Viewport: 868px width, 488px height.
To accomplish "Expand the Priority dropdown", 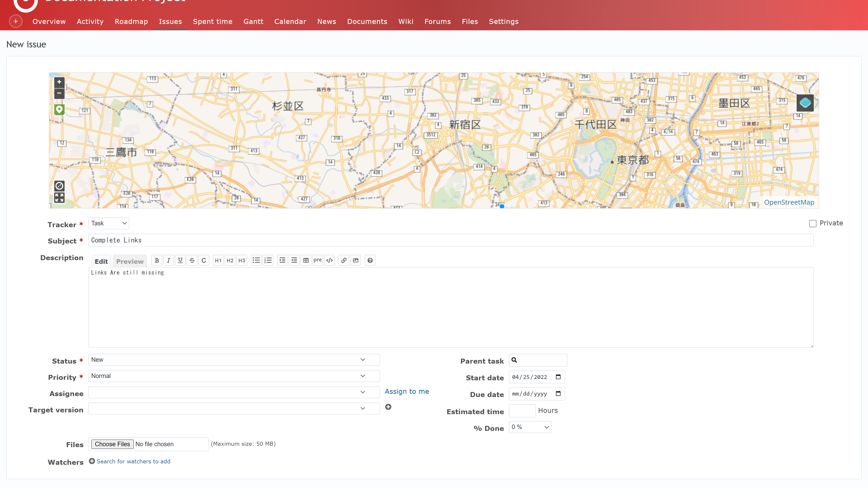I will point(234,376).
